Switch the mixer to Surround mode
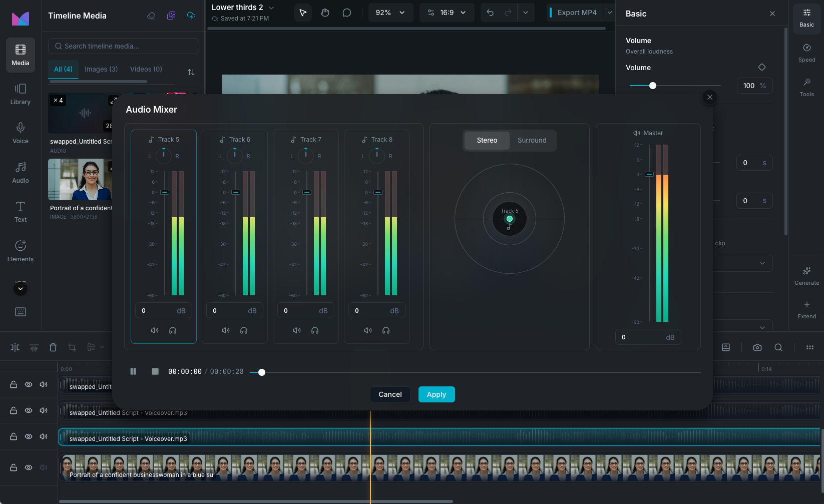Screen dimensions: 824x504 pyautogui.click(x=532, y=140)
